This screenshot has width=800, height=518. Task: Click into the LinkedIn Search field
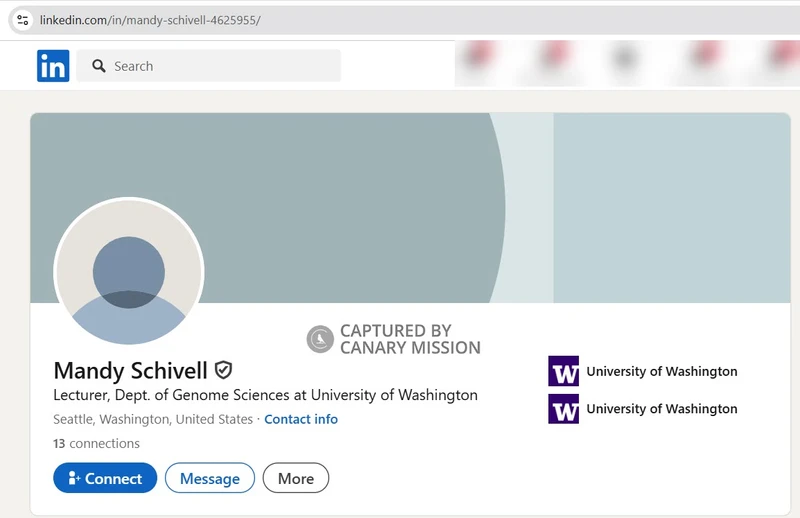pyautogui.click(x=220, y=66)
